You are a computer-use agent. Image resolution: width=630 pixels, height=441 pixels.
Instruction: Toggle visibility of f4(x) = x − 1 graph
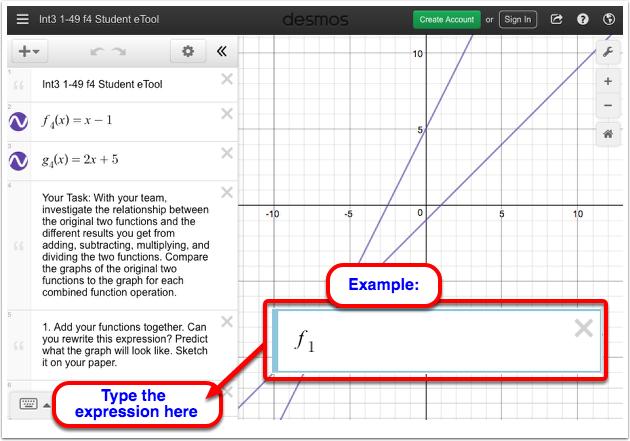click(x=18, y=121)
